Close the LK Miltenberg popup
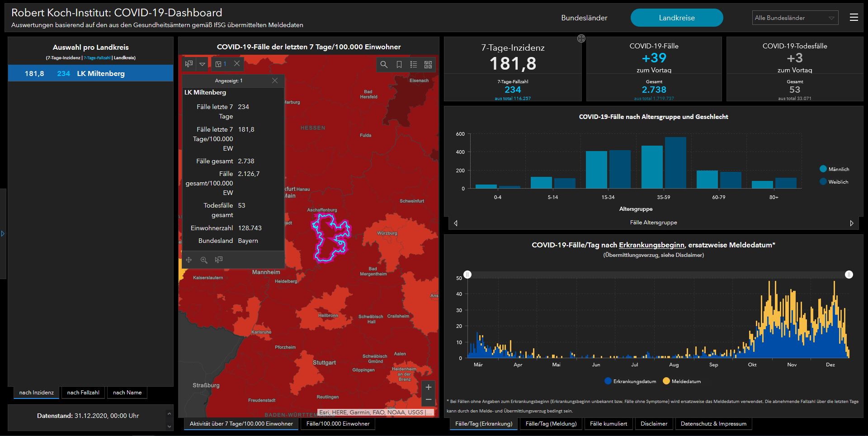 point(275,81)
